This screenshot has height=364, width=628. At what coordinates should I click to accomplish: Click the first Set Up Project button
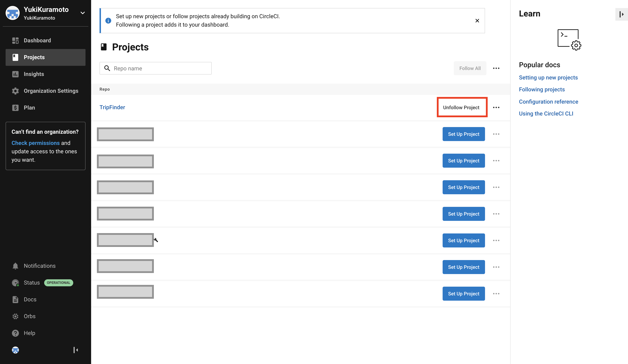(463, 134)
